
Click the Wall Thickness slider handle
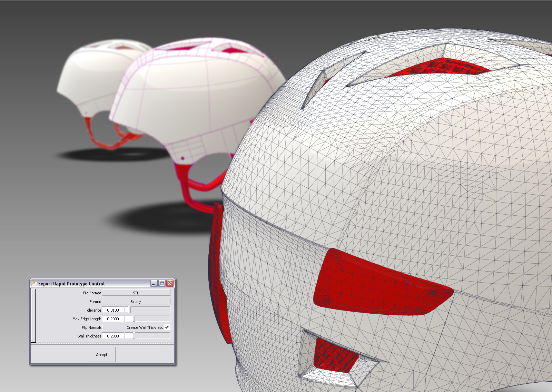coord(129,336)
